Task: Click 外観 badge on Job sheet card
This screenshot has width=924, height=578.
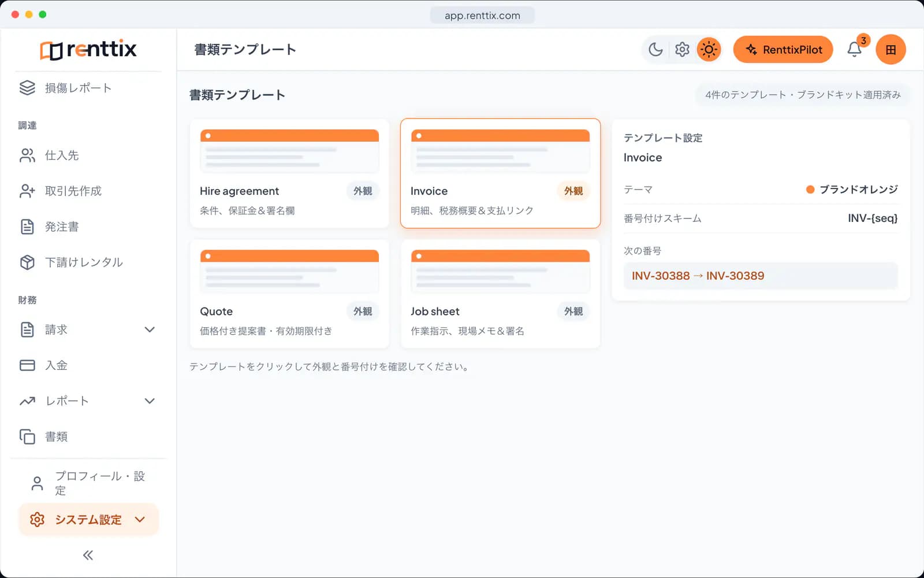Action: click(573, 312)
